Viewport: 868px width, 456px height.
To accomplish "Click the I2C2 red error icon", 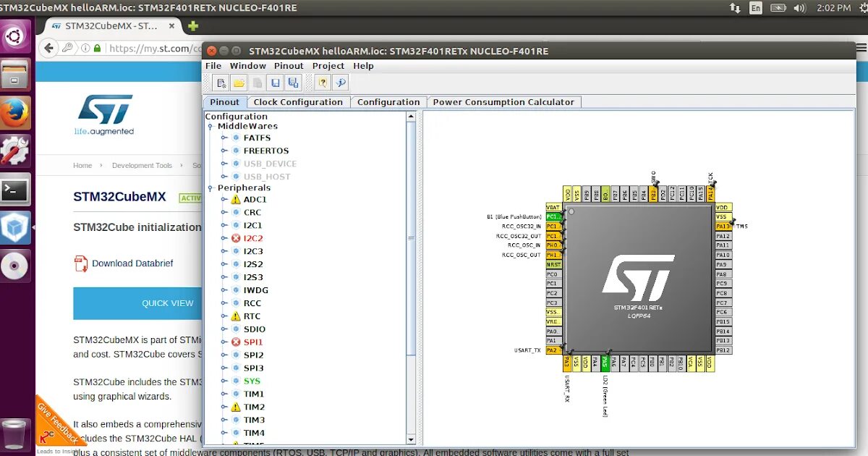I will pos(236,238).
